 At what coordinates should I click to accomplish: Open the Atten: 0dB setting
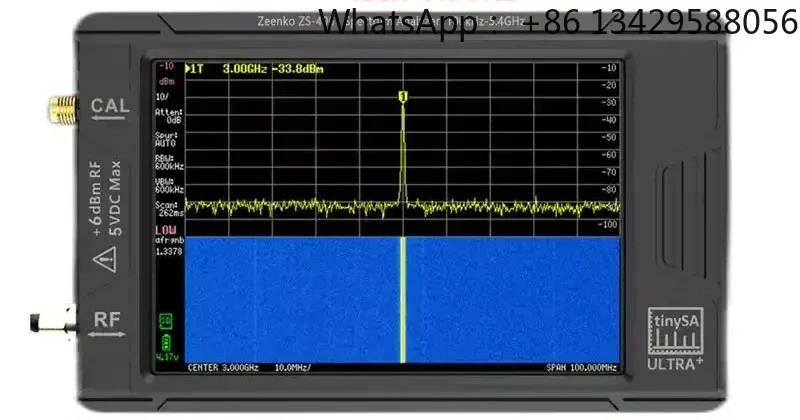click(169, 116)
